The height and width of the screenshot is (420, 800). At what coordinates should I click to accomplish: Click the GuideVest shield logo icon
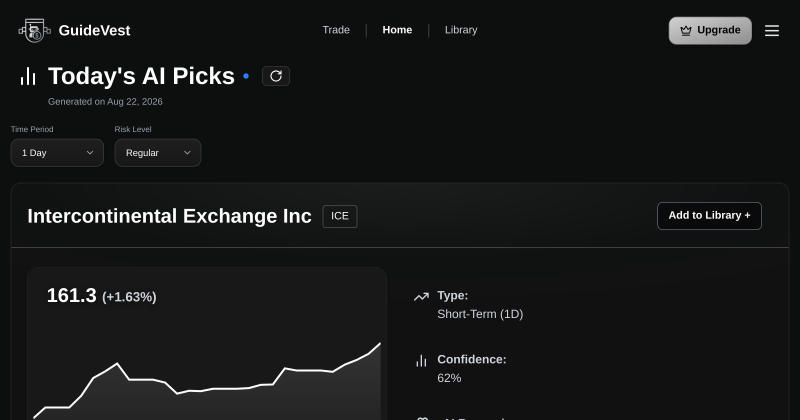(x=35, y=31)
